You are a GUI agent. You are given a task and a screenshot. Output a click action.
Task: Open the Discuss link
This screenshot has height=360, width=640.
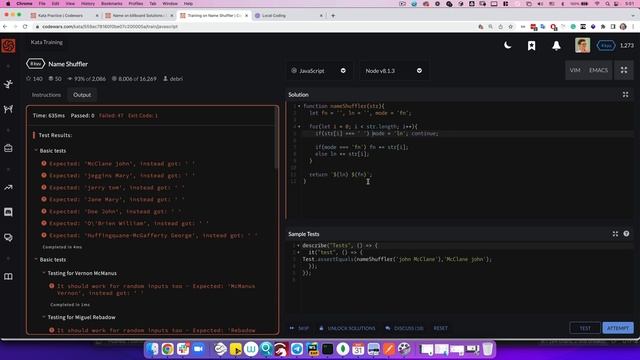(x=404, y=328)
